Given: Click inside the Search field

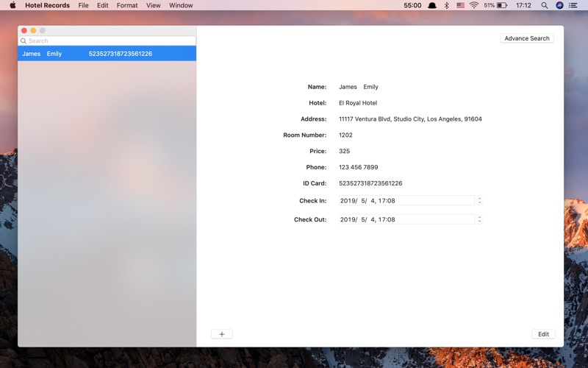Looking at the screenshot, I should [x=107, y=40].
